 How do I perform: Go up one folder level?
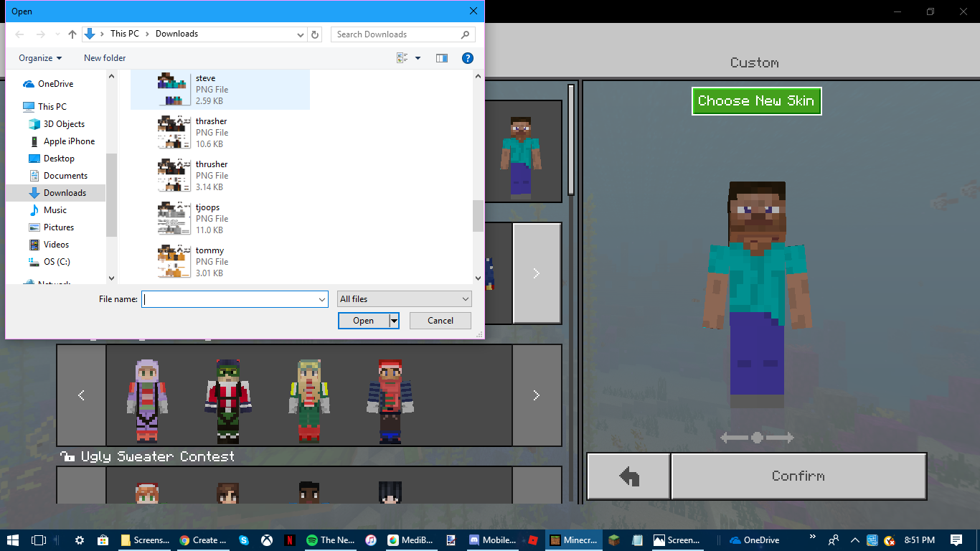pyautogui.click(x=72, y=34)
